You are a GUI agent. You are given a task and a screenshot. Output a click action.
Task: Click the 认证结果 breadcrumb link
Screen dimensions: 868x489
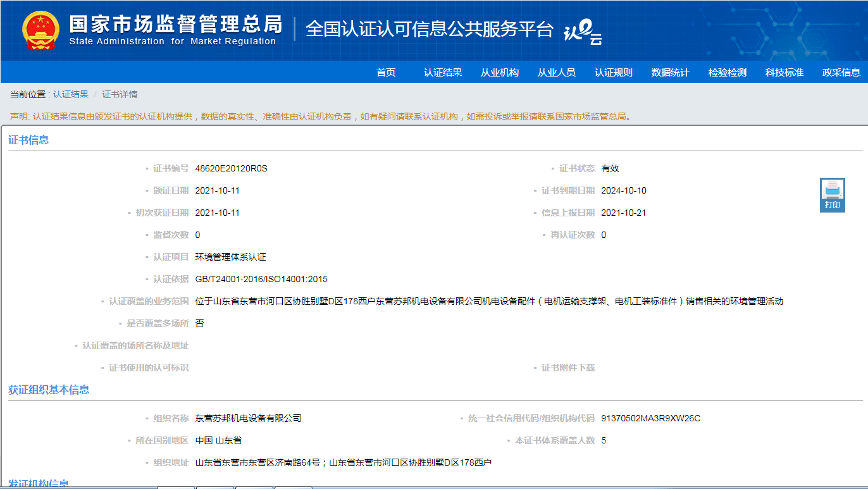(71, 94)
